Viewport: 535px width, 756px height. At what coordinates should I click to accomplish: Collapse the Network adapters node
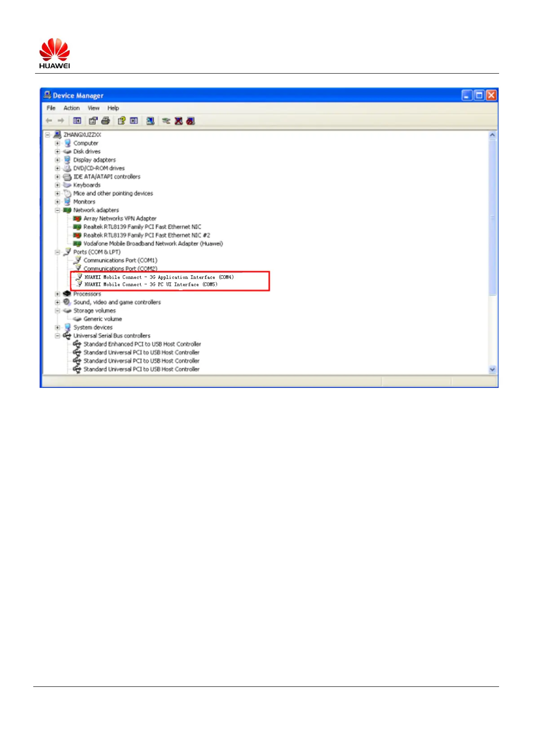[x=57, y=210]
